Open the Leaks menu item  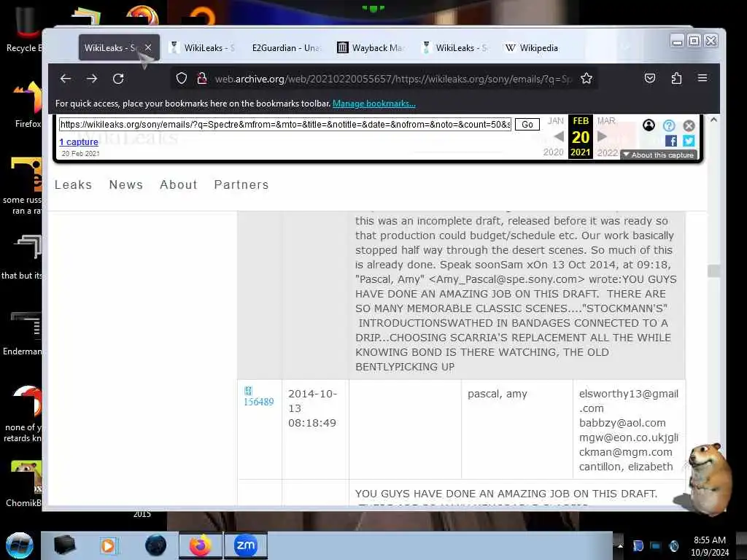point(74,184)
